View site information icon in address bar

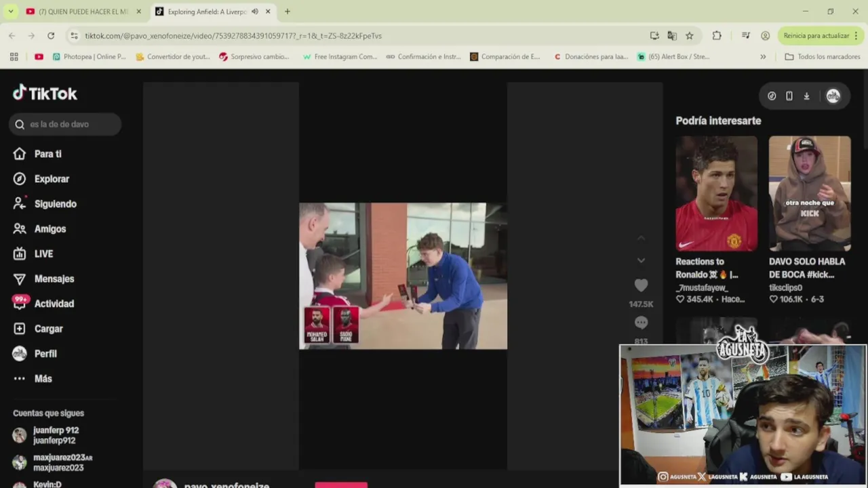pos(74,35)
